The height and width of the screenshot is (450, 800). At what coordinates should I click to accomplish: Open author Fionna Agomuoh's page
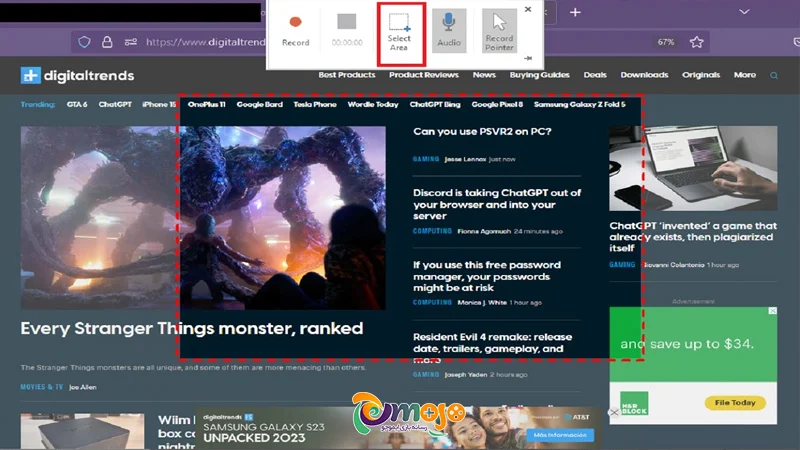[x=484, y=231]
